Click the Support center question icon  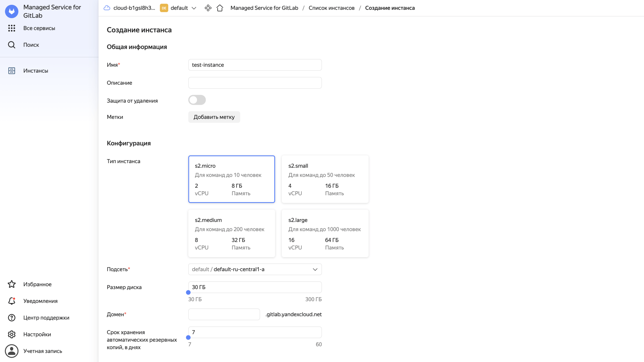[12, 318]
